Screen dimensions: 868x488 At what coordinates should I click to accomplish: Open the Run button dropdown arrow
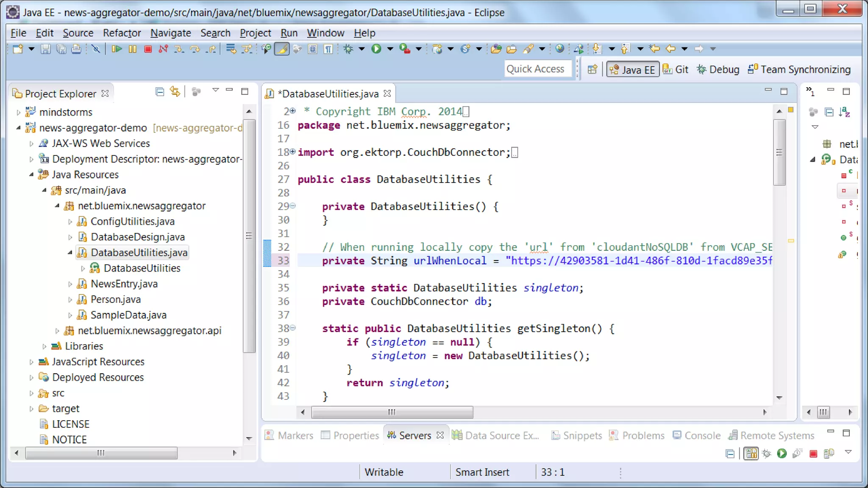pyautogui.click(x=390, y=49)
